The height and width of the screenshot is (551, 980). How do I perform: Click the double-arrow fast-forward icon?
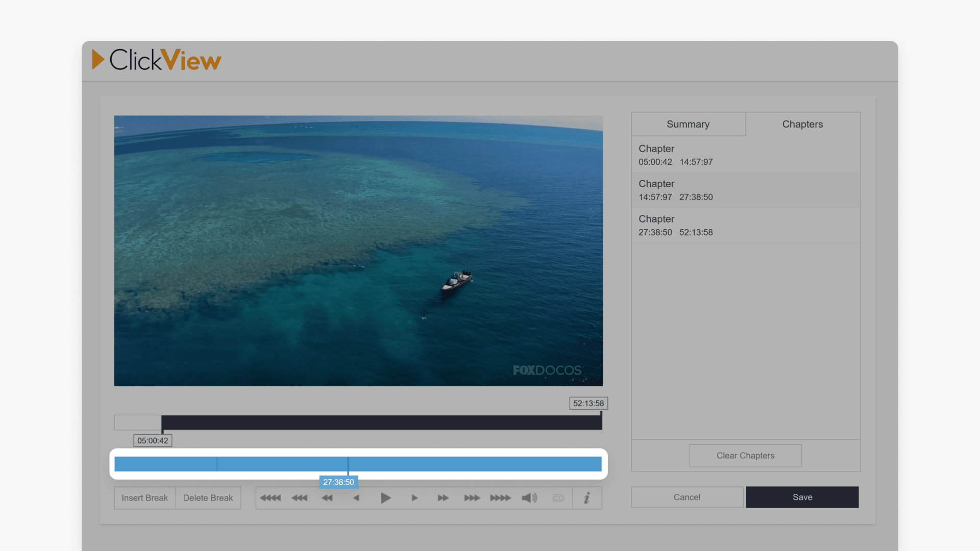(x=443, y=498)
